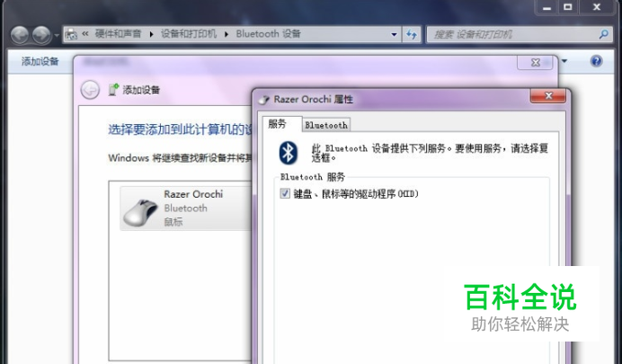Minimize the Explorer window

coord(547,7)
